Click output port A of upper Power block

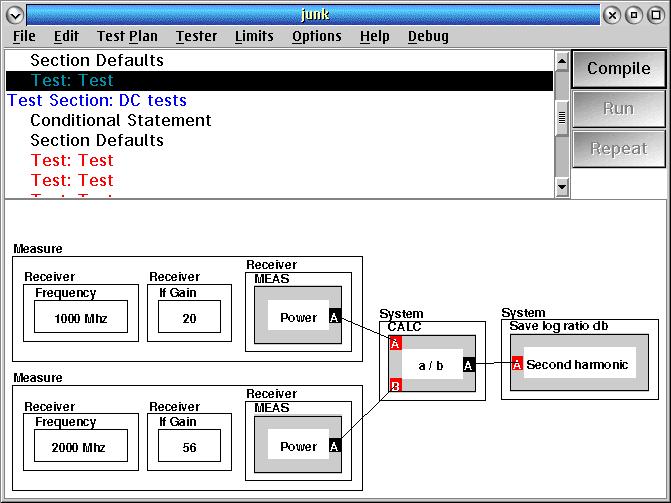(335, 317)
